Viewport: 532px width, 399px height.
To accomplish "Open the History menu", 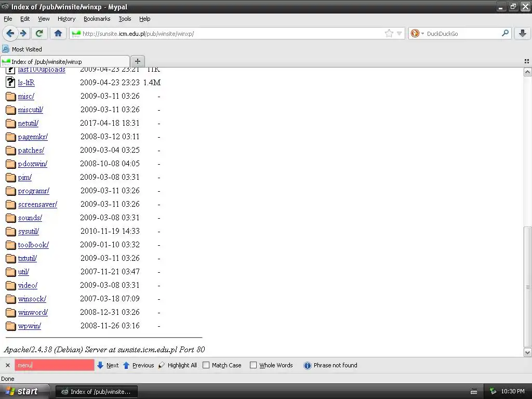I will click(66, 19).
